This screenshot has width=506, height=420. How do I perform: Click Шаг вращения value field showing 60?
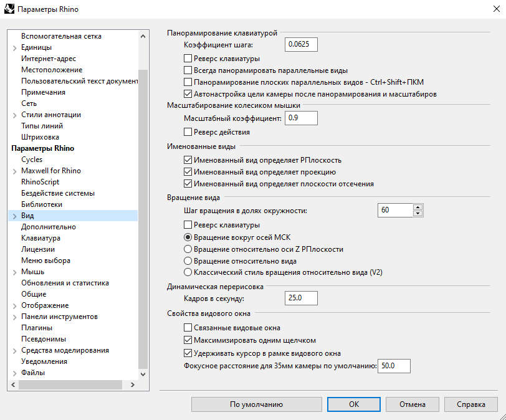[395, 210]
